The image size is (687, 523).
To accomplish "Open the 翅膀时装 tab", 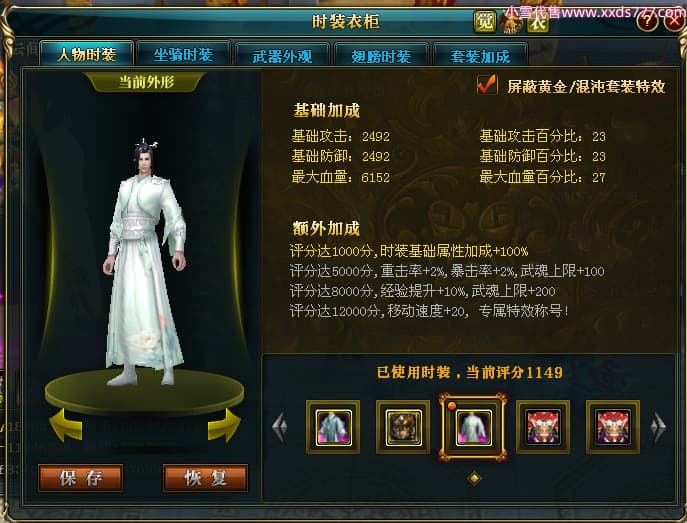I will point(381,56).
